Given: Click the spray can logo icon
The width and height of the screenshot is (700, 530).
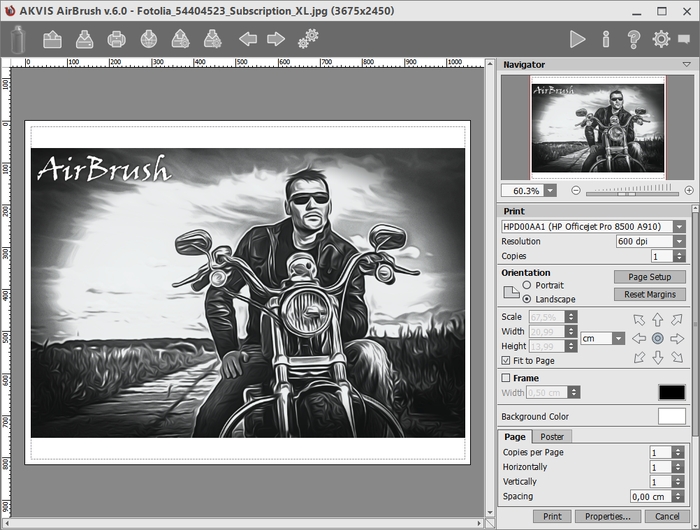Looking at the screenshot, I should [x=18, y=39].
